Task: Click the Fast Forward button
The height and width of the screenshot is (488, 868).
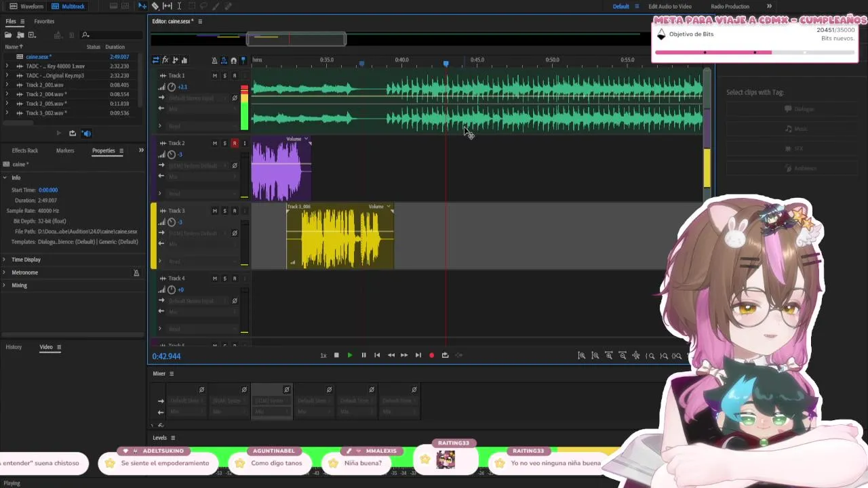Action: click(x=404, y=355)
